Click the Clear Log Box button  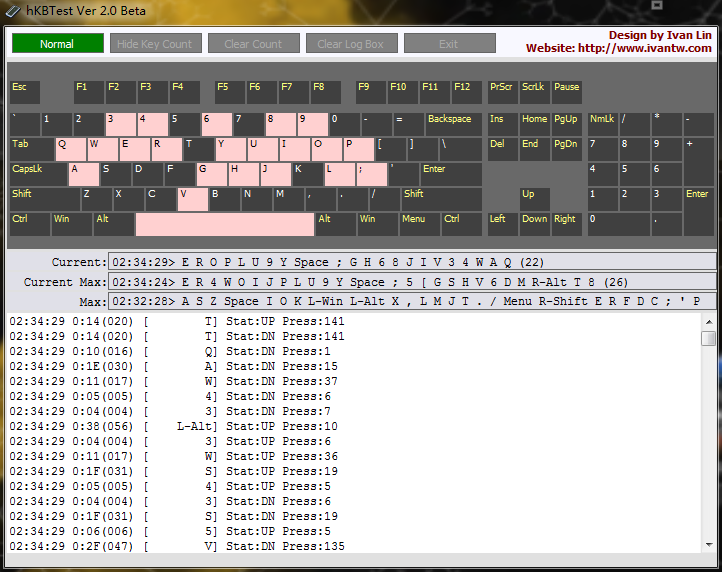(x=350, y=44)
